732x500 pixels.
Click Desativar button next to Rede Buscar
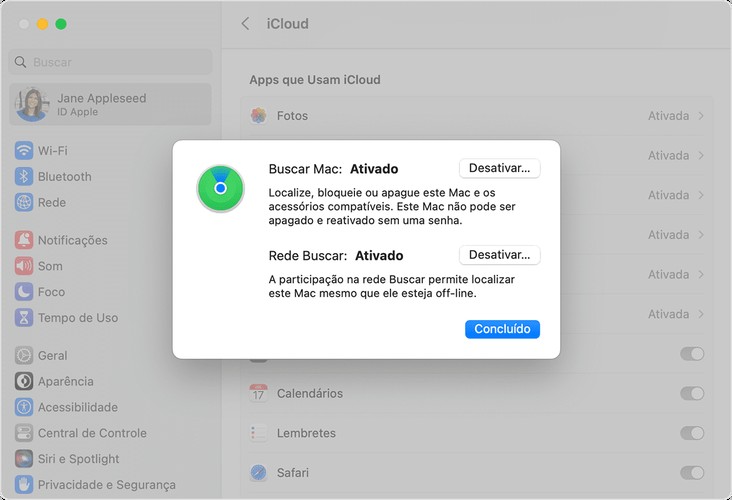pyautogui.click(x=500, y=255)
